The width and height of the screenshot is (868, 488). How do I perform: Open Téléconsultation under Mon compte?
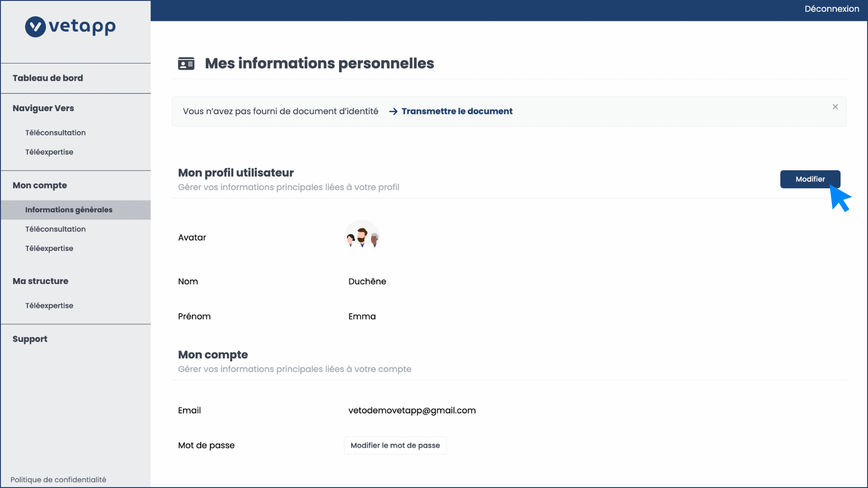pos(56,230)
